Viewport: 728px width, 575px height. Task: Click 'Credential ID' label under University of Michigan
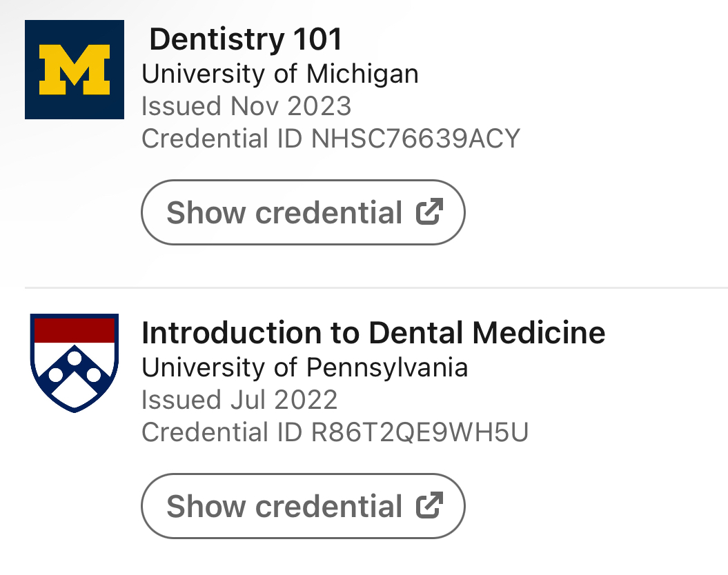click(x=222, y=139)
